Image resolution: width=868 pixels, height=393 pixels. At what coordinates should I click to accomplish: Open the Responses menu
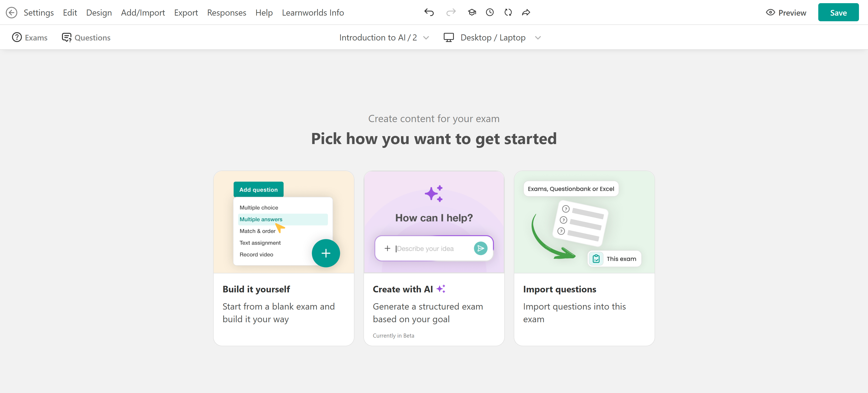[226, 12]
